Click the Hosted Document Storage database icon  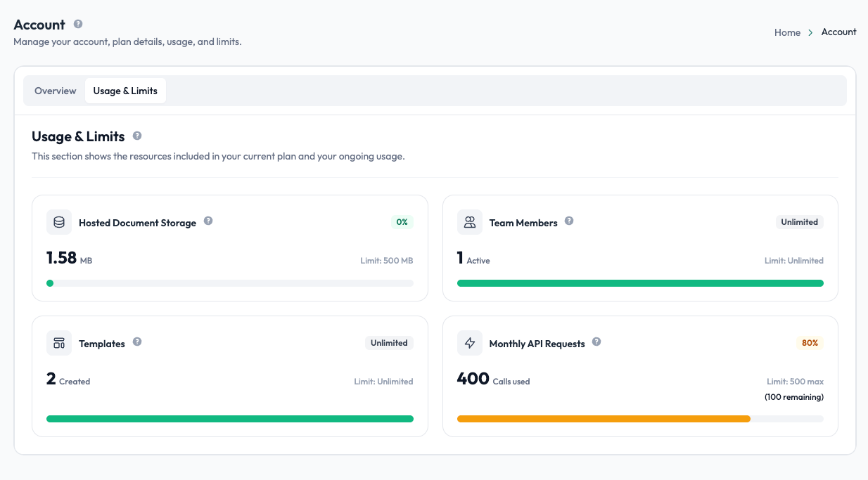point(59,222)
